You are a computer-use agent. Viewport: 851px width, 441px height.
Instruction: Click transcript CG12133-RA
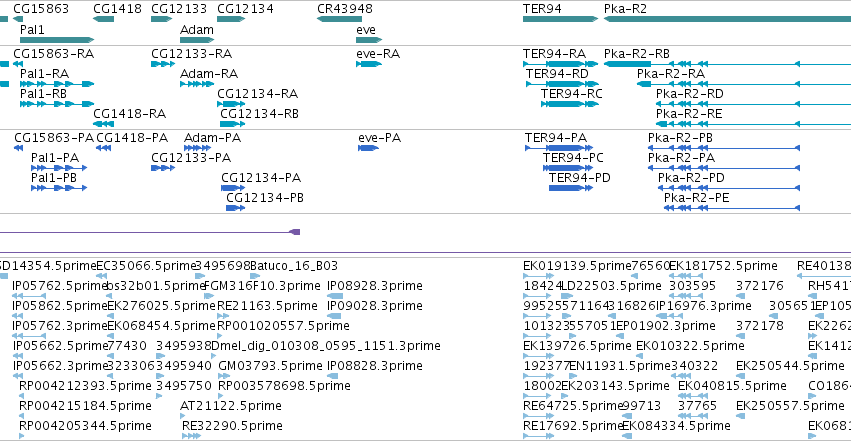(192, 54)
